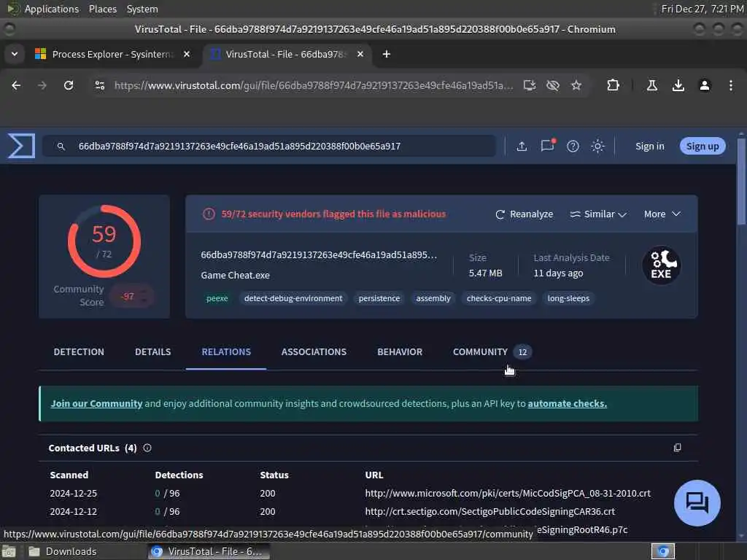The height and width of the screenshot is (560, 747).
Task: Click the persistence tag
Action: 379,298
